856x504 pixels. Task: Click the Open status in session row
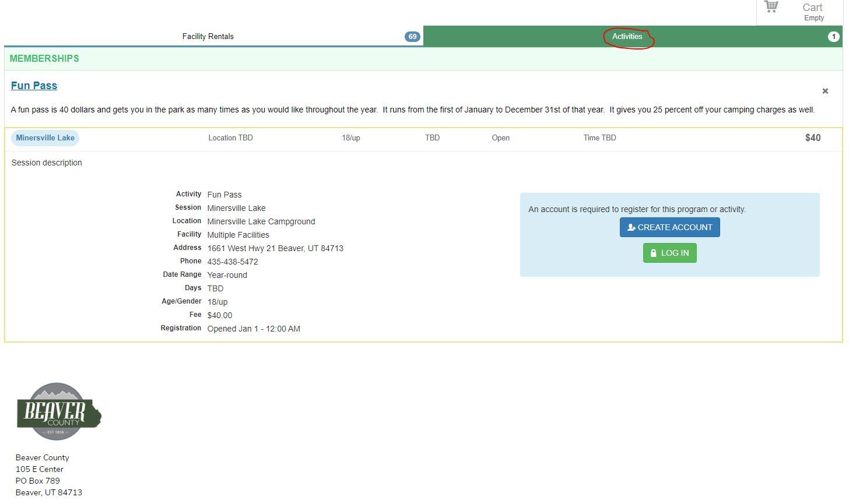pos(500,138)
